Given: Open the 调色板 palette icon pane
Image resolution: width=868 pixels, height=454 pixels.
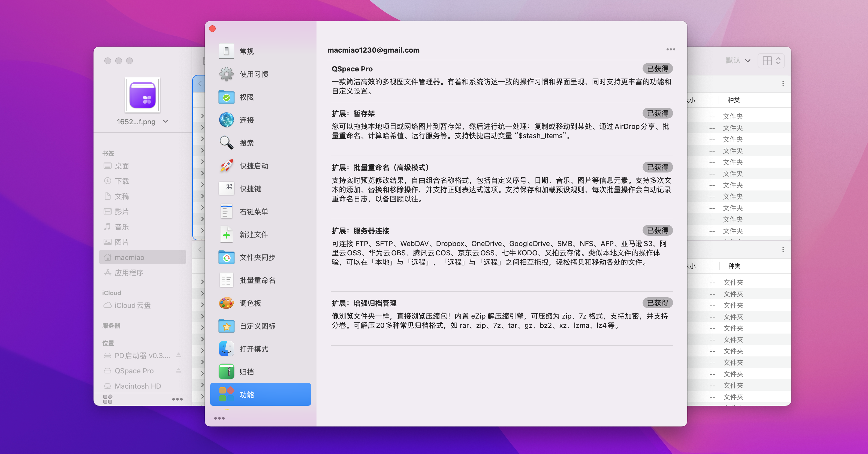Looking at the screenshot, I should coord(227,303).
